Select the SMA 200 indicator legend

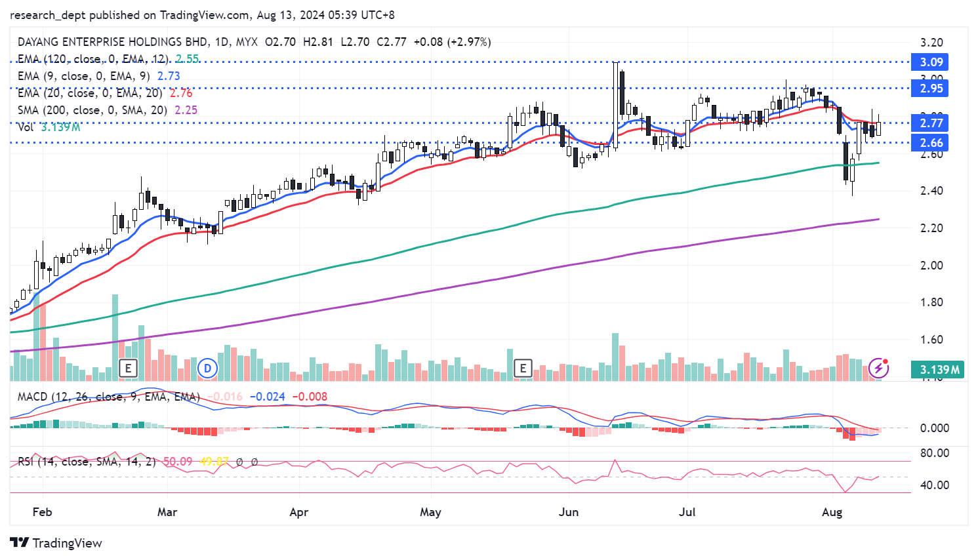coord(92,110)
